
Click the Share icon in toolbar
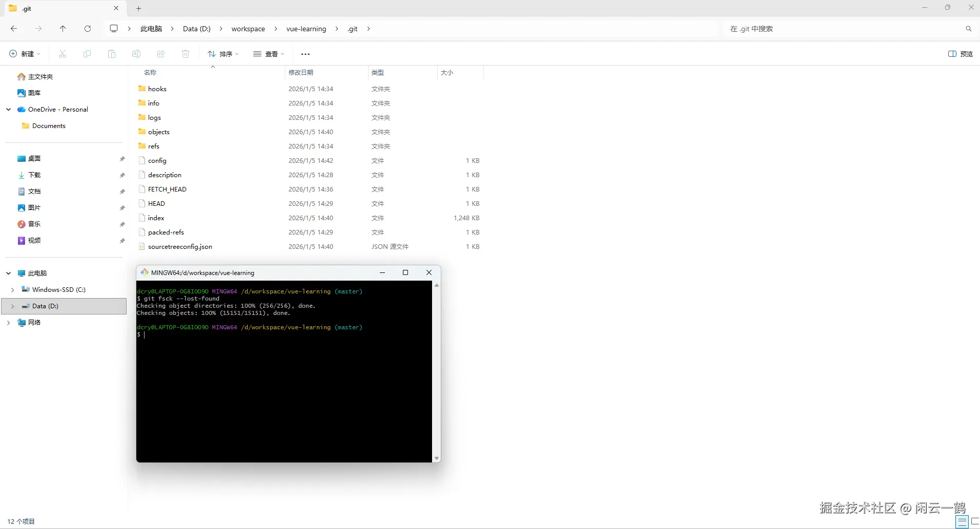click(161, 54)
